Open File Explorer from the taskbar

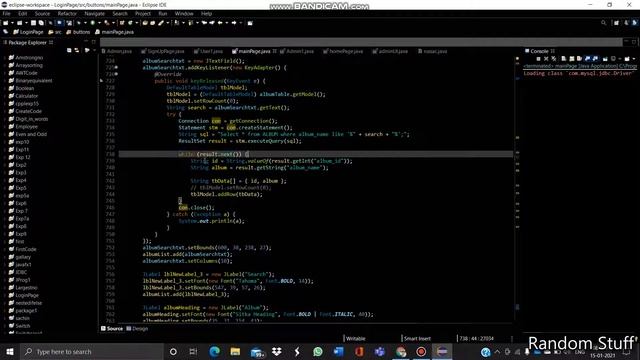coord(235,352)
